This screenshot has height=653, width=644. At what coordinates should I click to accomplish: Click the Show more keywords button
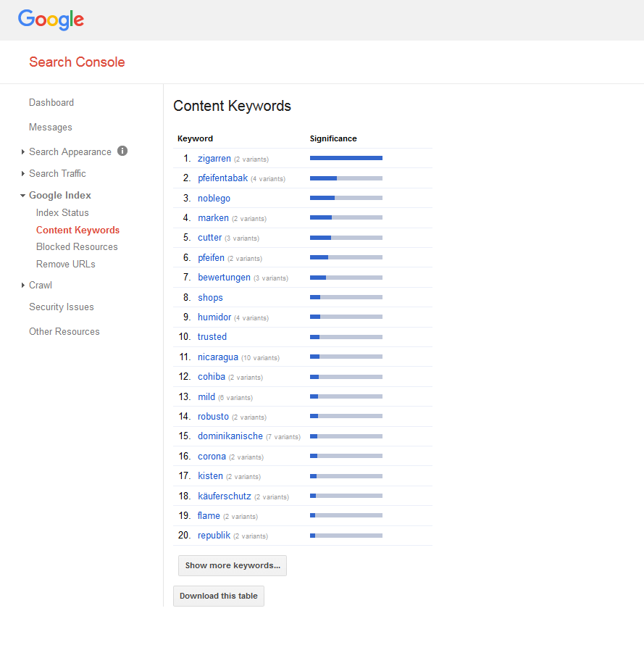point(232,565)
